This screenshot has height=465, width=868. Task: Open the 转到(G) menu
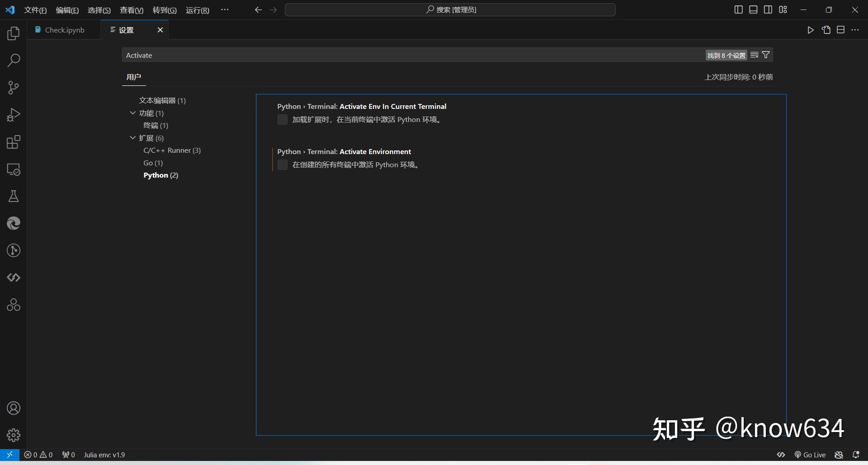(x=165, y=10)
